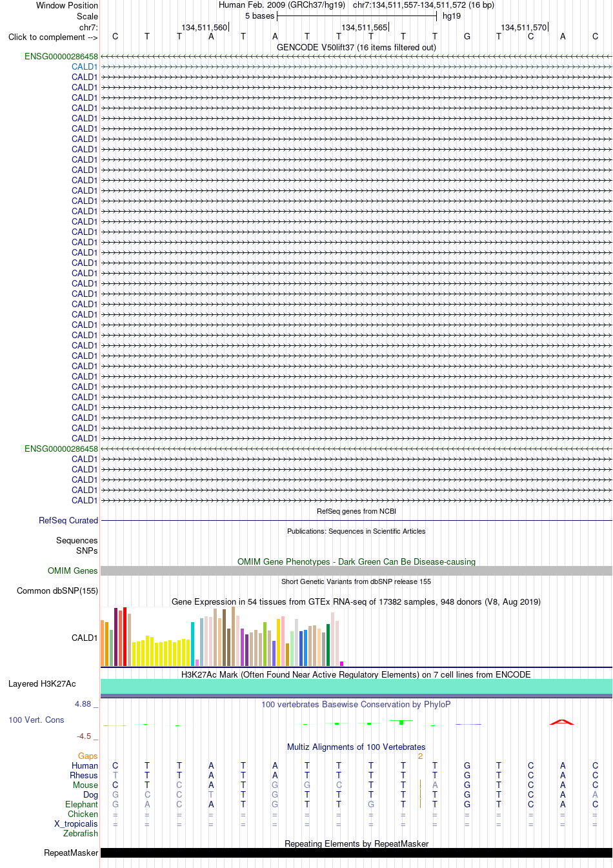Click the H3K27Ac Mark track title

coord(356,674)
